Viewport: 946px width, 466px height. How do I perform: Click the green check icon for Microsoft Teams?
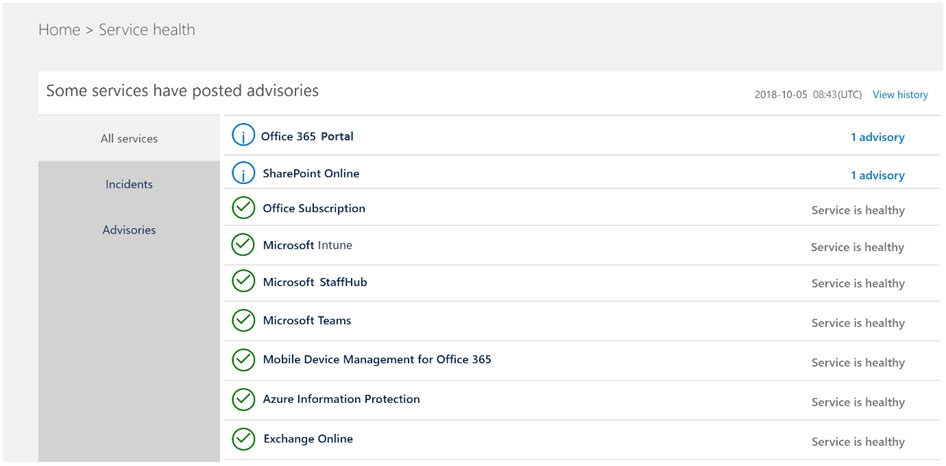243,321
